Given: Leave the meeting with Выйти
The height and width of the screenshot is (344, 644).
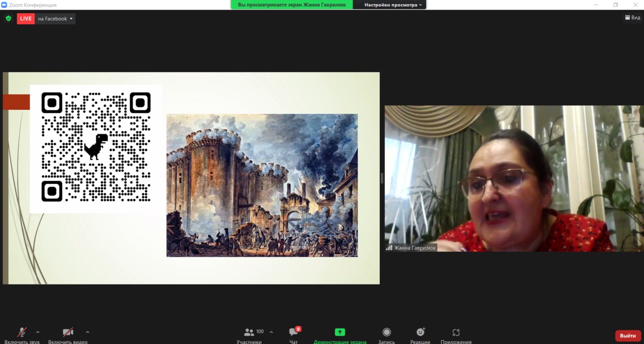Looking at the screenshot, I should point(628,336).
